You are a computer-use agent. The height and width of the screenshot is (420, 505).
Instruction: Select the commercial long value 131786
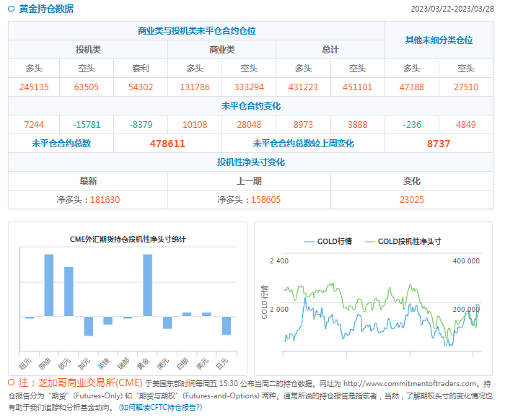195,87
